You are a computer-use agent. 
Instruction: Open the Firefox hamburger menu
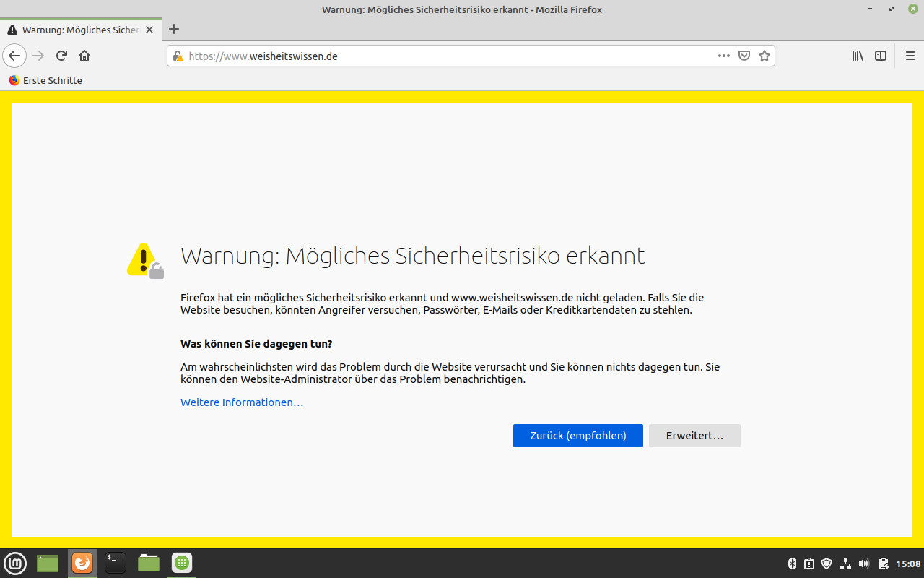click(910, 56)
